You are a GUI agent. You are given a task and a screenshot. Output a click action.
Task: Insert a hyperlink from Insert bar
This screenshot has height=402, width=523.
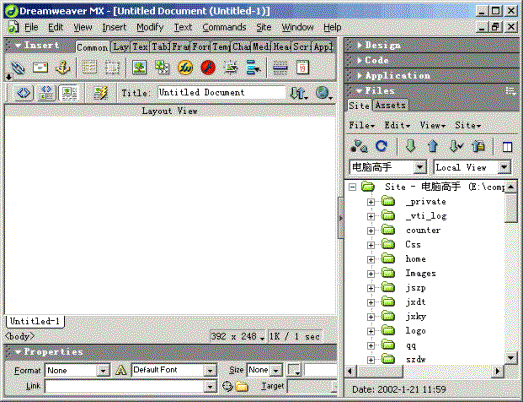17,68
